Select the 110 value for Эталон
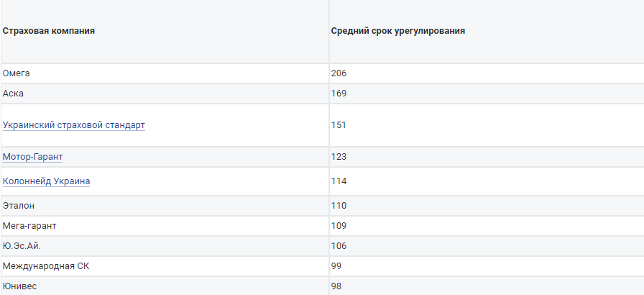Viewport: 644px width, 295px height. point(339,206)
